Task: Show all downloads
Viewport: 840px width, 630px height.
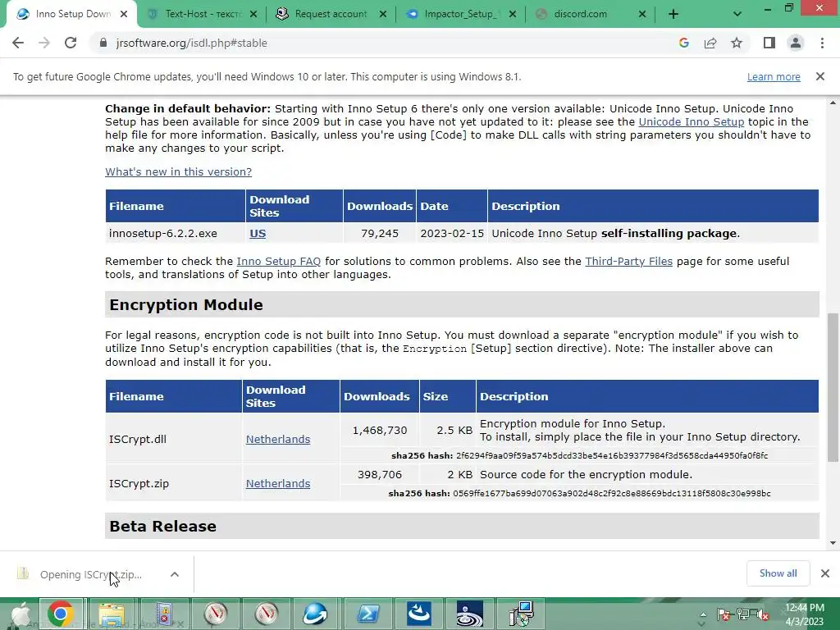Action: [x=778, y=573]
